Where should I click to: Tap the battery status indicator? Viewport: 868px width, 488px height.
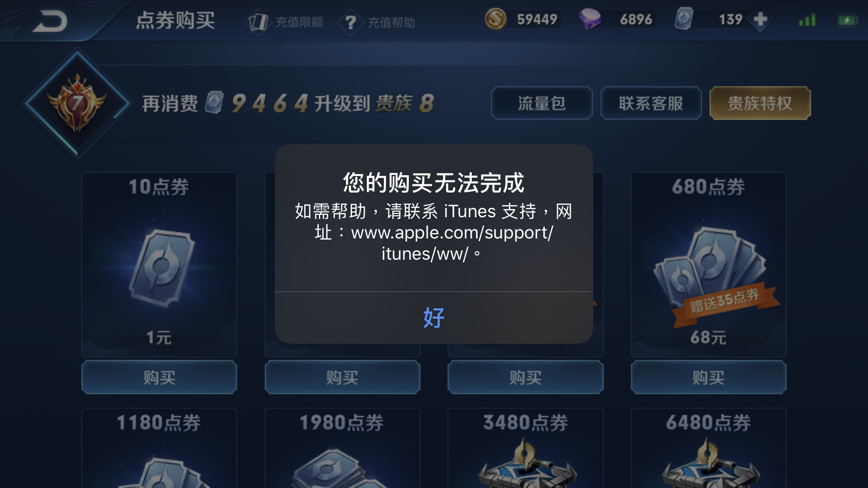click(x=847, y=20)
